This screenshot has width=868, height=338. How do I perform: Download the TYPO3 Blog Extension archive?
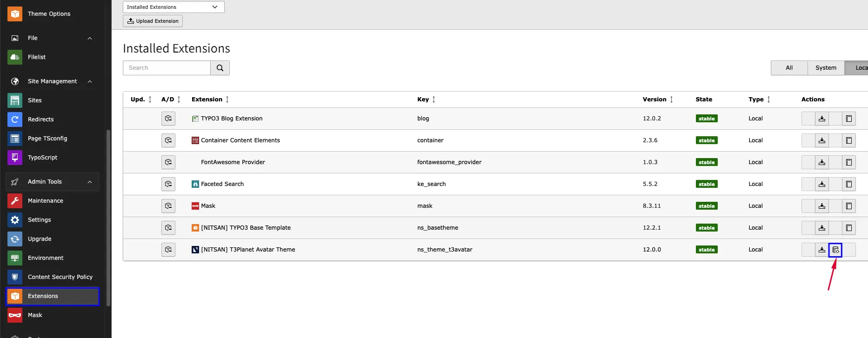822,119
